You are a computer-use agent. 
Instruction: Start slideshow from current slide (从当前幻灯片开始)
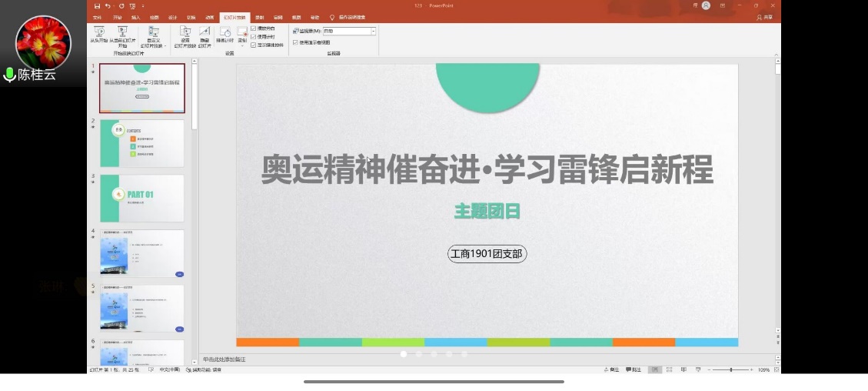click(x=122, y=32)
